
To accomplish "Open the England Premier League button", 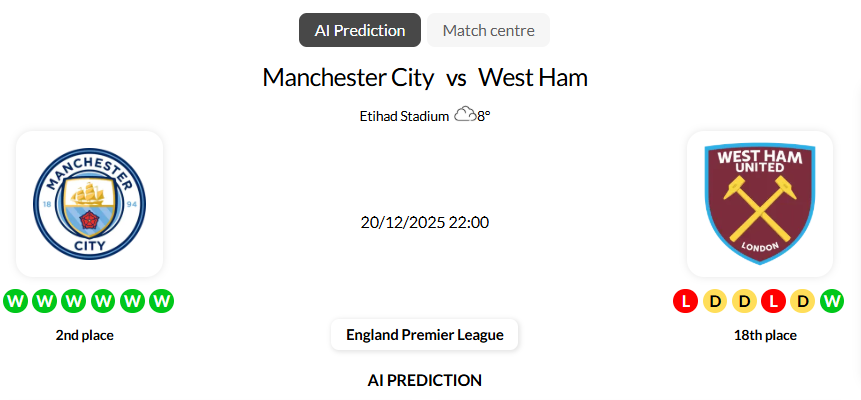I will (x=425, y=335).
